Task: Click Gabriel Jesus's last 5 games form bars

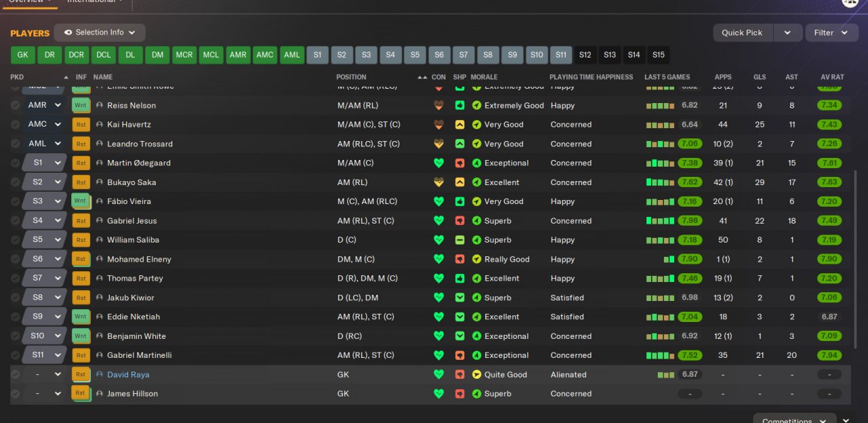Action: coord(660,221)
